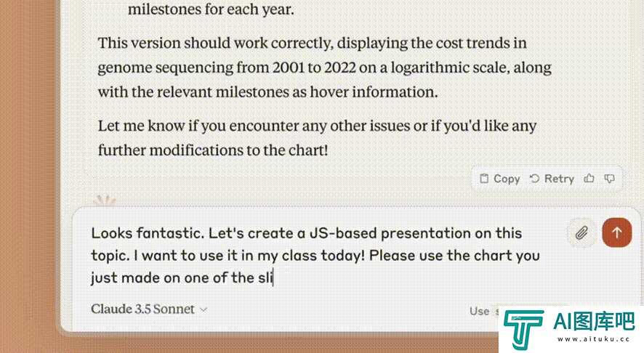Open the www.aituku.cc watermark link

pyautogui.click(x=593, y=339)
